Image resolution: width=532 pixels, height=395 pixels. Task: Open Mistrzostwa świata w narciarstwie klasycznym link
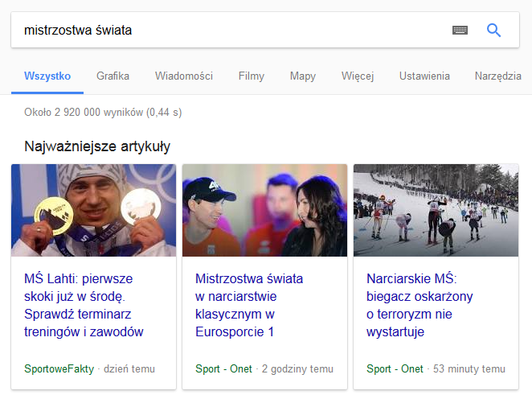tap(249, 305)
